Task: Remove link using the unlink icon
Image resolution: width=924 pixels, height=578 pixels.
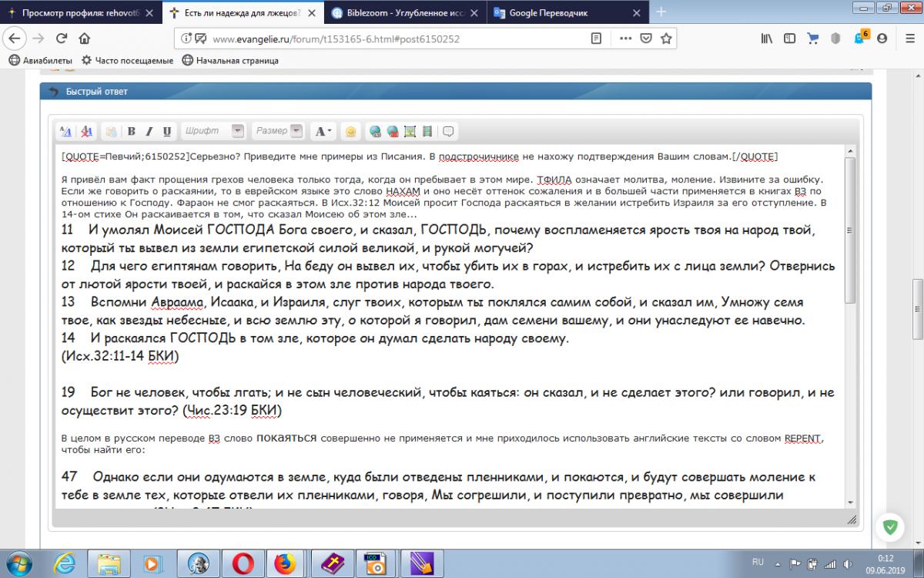Action: 393,131
